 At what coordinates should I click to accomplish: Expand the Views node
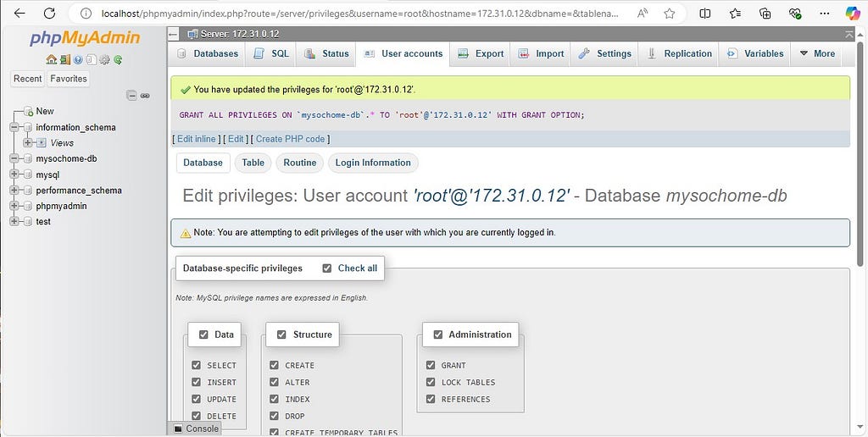[x=27, y=143]
